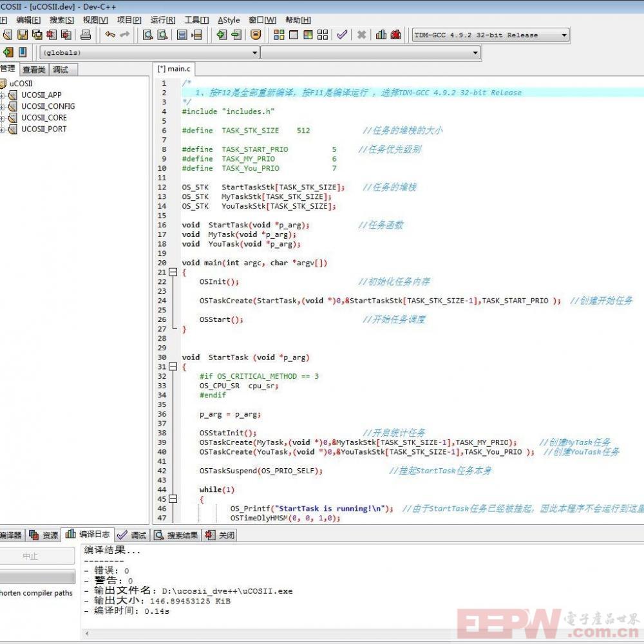Image resolution: width=644 pixels, height=644 pixels.
Task: Click the Go to Line toolbar icon
Action: pos(196,35)
